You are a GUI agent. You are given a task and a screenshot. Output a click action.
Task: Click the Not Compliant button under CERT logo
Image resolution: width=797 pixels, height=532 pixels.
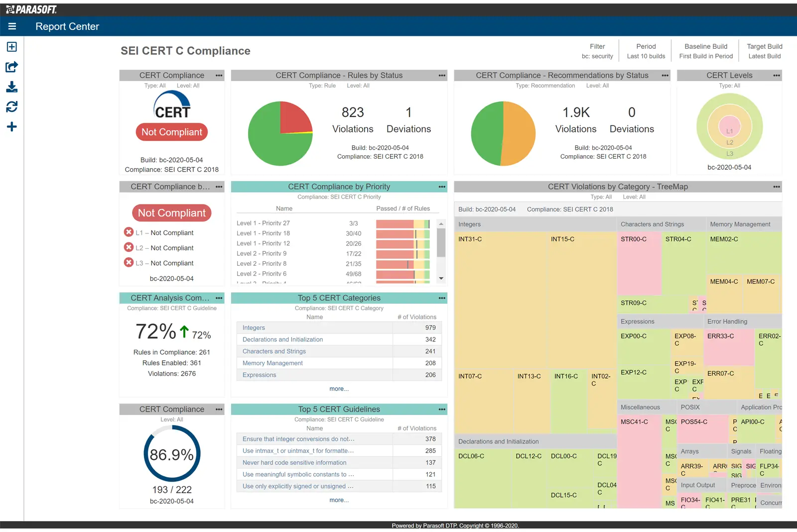coord(172,132)
